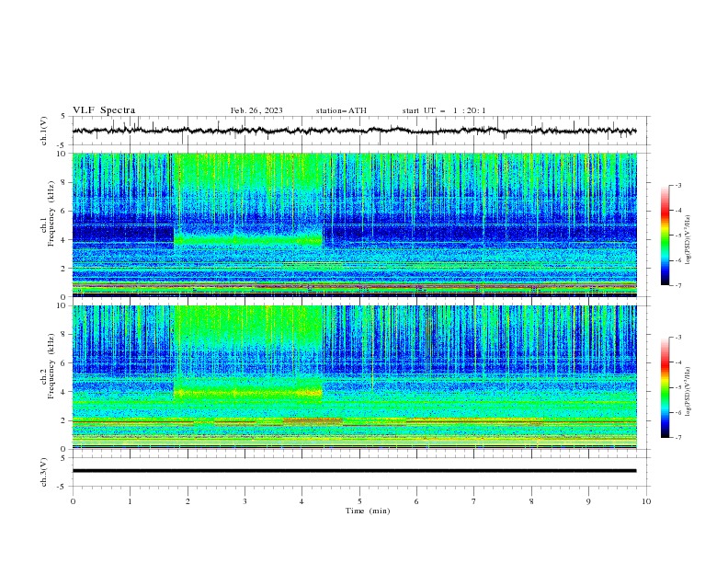Click the "ch.3(V)" axis label
This screenshot has width=728, height=563.
(x=44, y=472)
